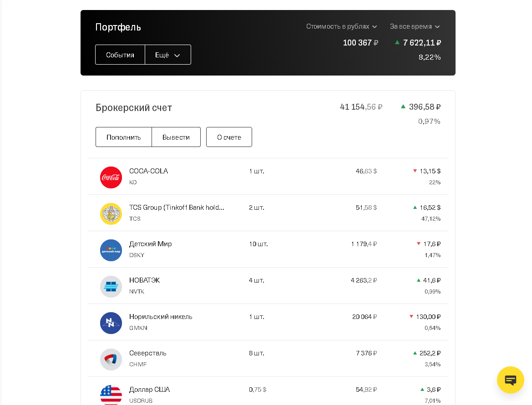Open the Северсталь stock name link
532x405 pixels.
pyautogui.click(x=148, y=353)
